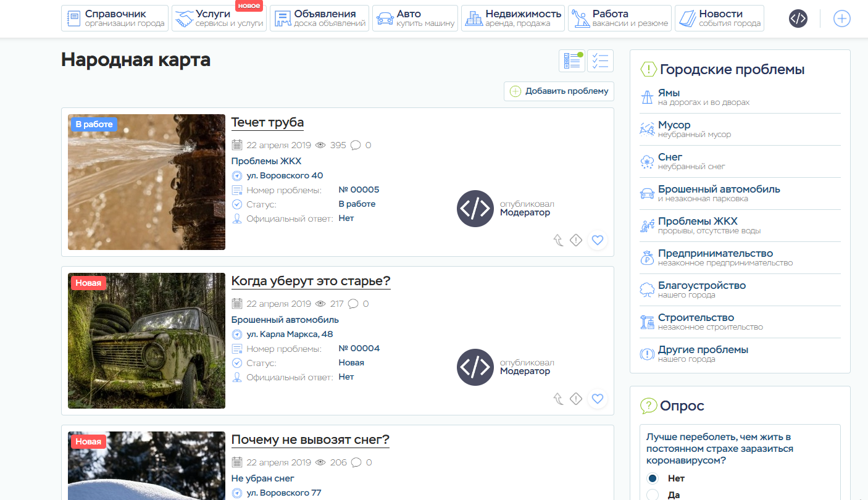Favorite the Когда уберут это старье post
Viewport: 868px width, 500px height.
point(597,399)
